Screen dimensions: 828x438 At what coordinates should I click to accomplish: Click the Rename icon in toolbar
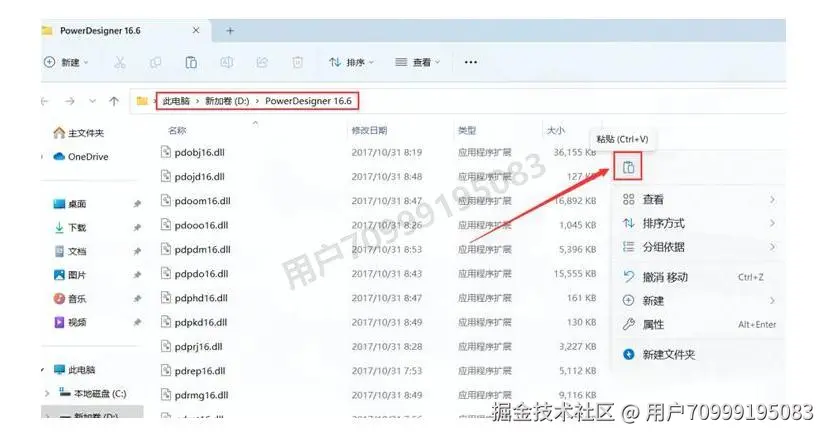pos(227,62)
